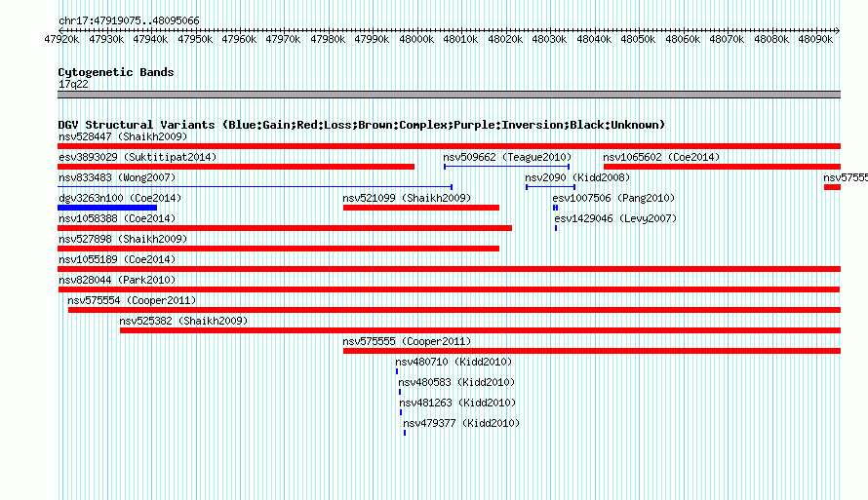This screenshot has height=500, width=868.
Task: Click the nsv528447 (Shaikh2009) variant label
Action: tap(123, 136)
